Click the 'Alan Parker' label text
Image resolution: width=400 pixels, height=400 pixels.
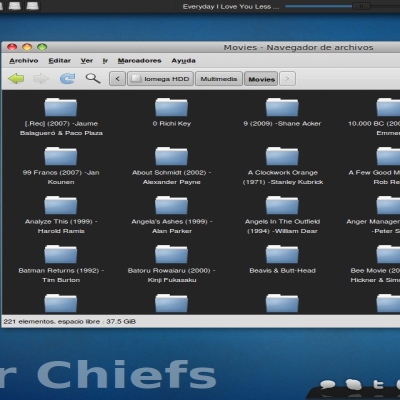pos(172,231)
